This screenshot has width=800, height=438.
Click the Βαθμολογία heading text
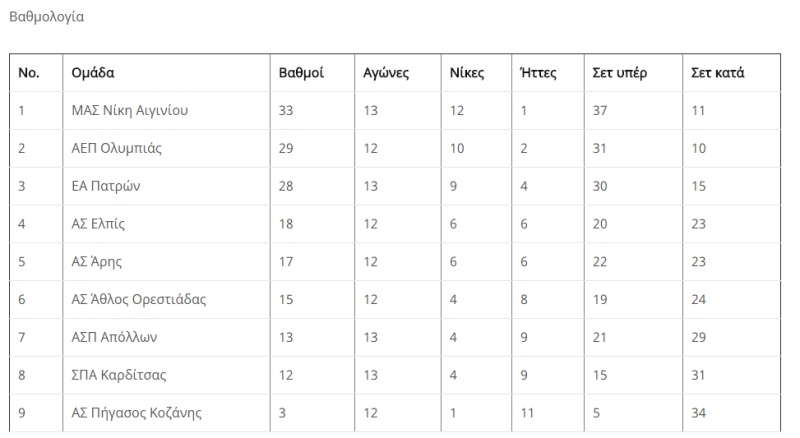(x=46, y=17)
